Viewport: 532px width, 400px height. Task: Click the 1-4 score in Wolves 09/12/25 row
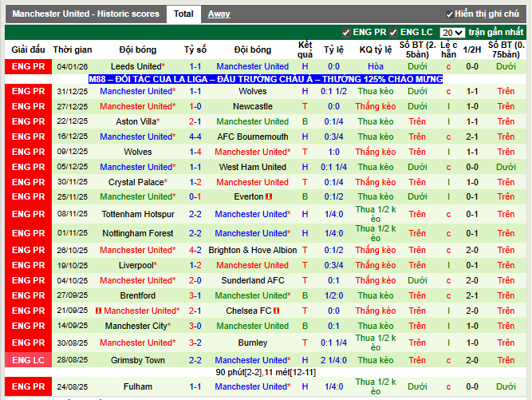[195, 152]
